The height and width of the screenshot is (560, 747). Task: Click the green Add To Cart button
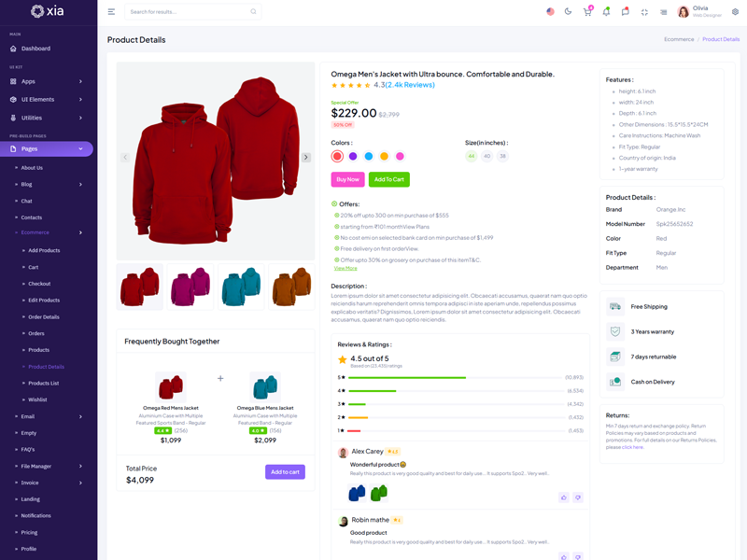click(x=388, y=179)
